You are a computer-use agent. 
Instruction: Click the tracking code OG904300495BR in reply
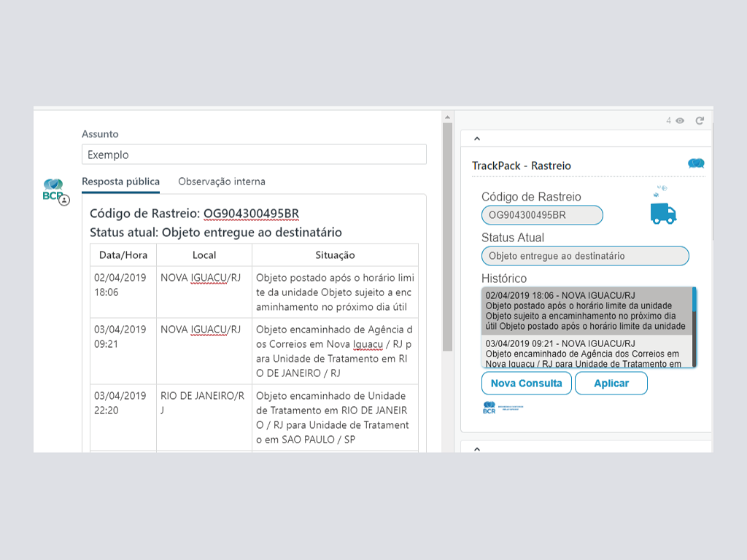(251, 214)
